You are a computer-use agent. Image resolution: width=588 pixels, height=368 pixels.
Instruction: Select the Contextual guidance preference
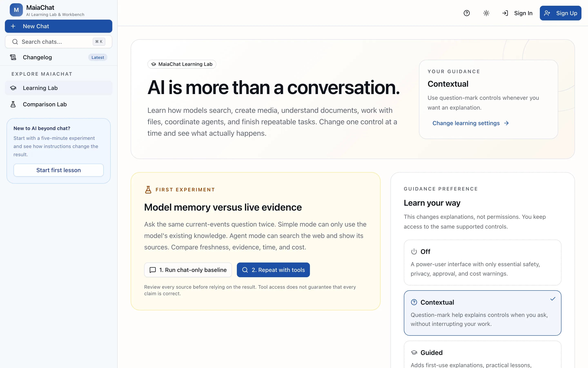click(482, 313)
